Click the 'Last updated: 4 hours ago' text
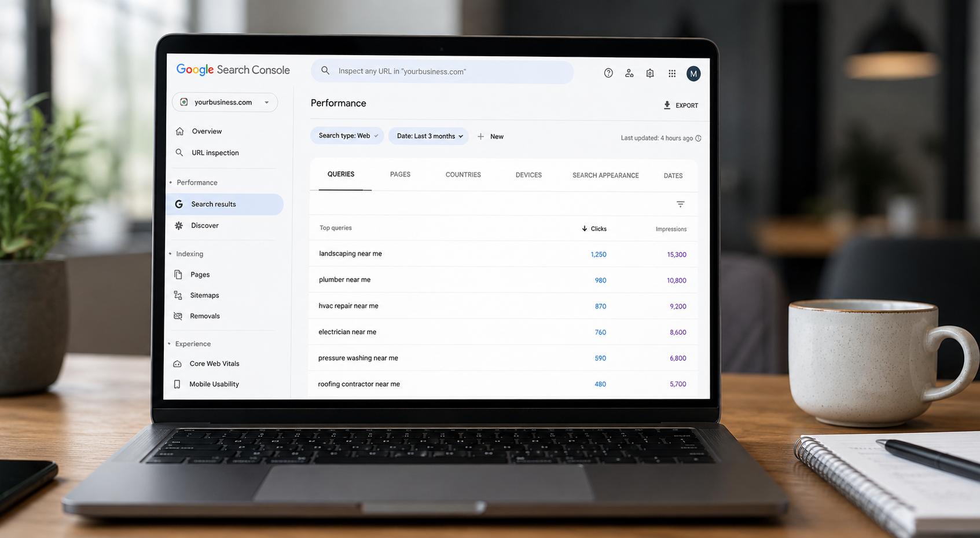 [657, 138]
